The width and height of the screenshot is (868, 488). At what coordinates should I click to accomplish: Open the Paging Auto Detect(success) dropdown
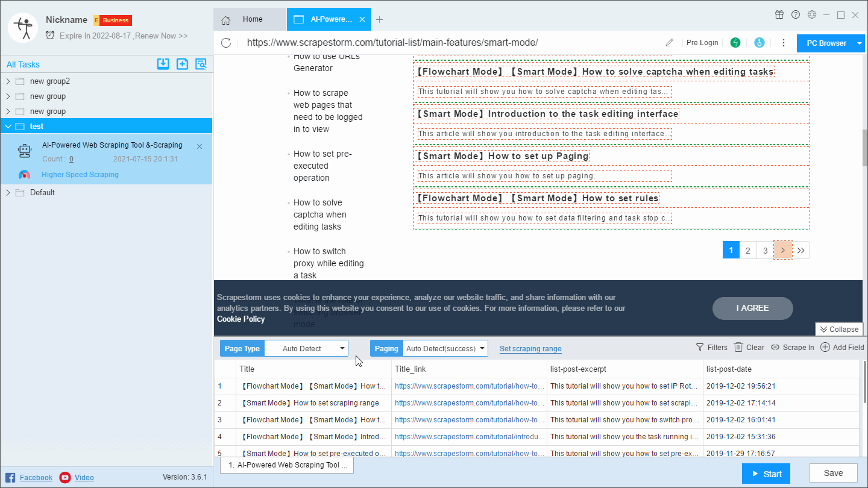pyautogui.click(x=445, y=348)
